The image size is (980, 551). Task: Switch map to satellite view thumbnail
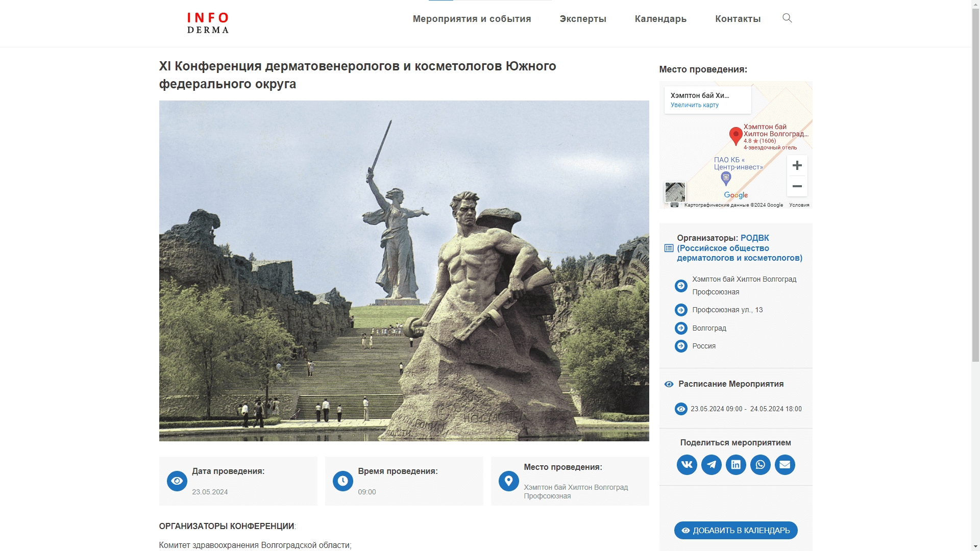pyautogui.click(x=675, y=192)
